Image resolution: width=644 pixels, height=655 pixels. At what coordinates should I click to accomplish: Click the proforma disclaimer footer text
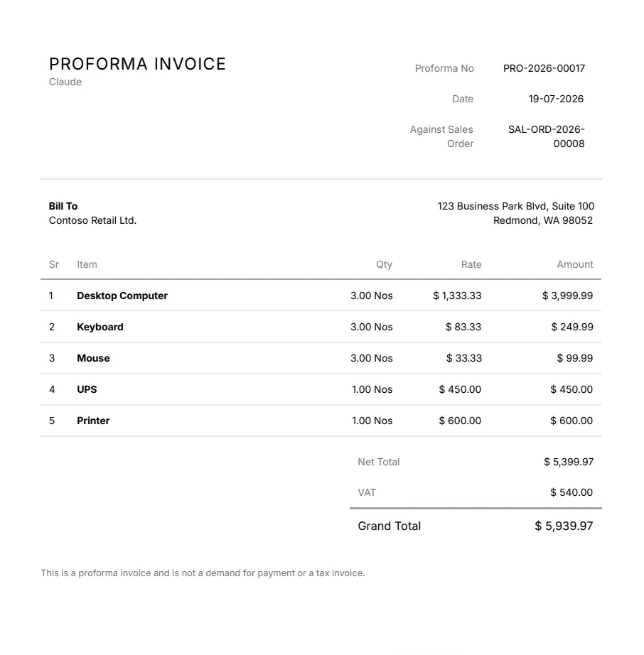203,573
